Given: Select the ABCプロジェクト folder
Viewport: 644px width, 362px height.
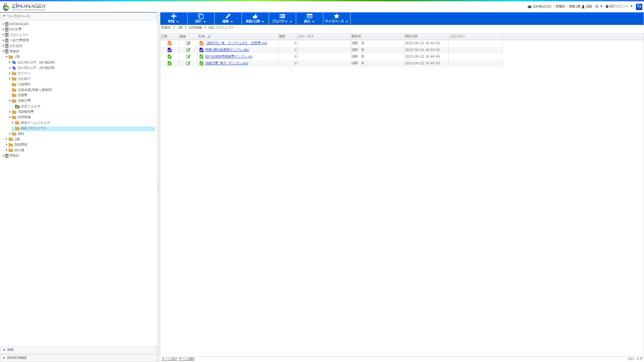Looking at the screenshot, I should click(x=34, y=128).
